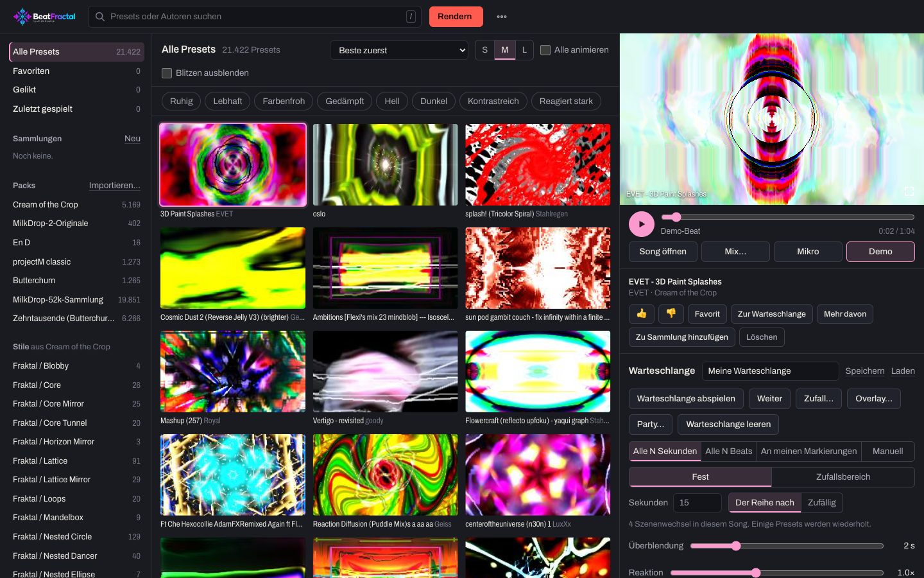
Task: Click the thumbs up like button
Action: click(x=642, y=314)
